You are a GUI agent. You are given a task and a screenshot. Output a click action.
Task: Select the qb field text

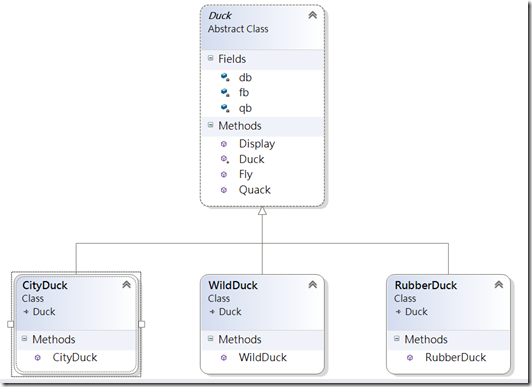(245, 108)
